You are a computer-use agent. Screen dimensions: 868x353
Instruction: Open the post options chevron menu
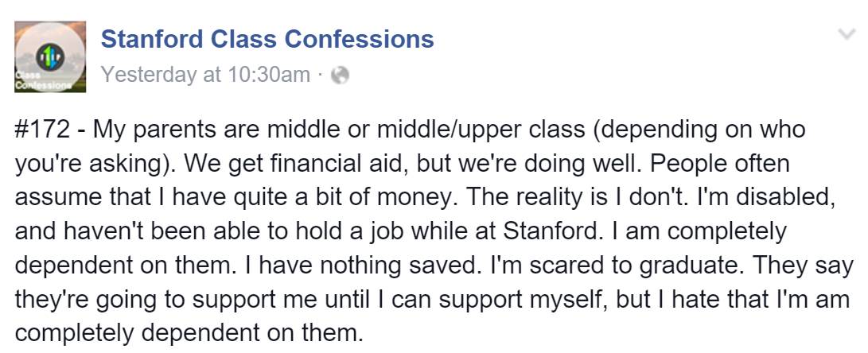point(847,34)
